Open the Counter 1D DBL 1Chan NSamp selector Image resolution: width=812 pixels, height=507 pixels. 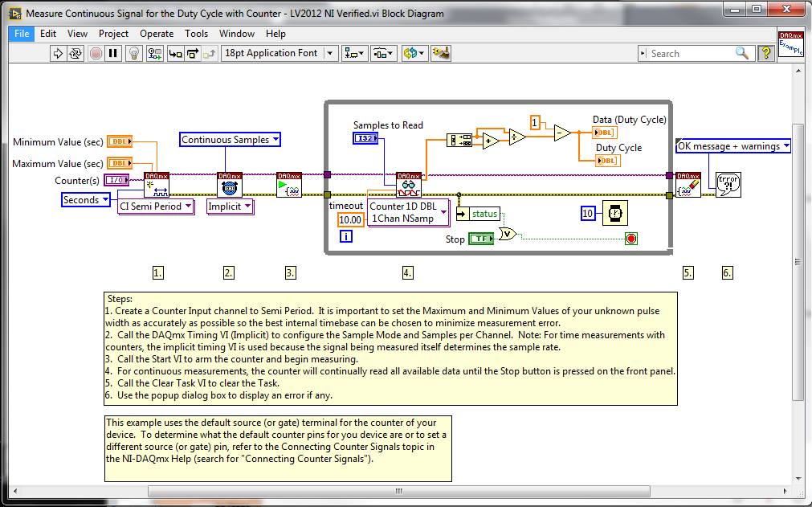[x=409, y=212]
